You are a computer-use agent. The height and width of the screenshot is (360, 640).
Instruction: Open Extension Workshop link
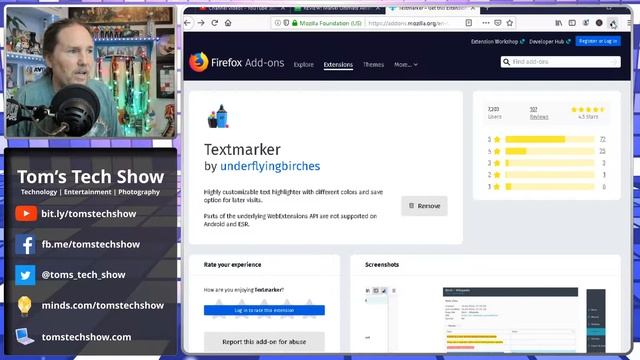[x=497, y=42]
